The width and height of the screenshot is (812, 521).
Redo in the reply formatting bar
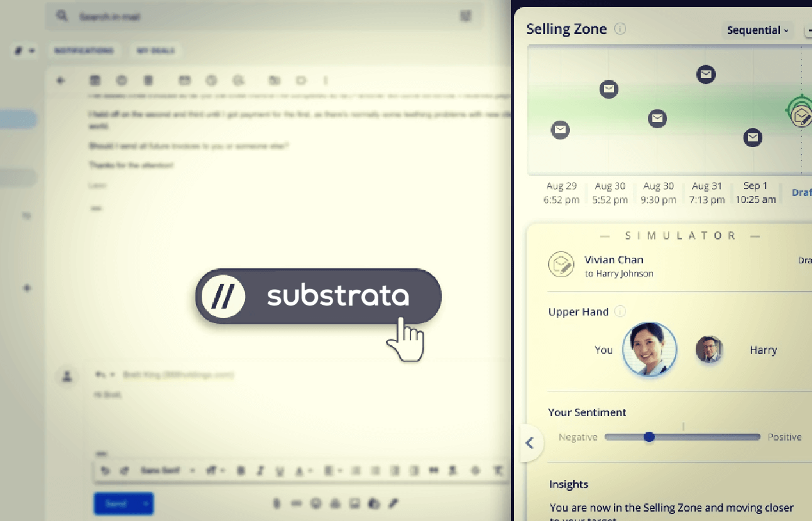coord(124,471)
